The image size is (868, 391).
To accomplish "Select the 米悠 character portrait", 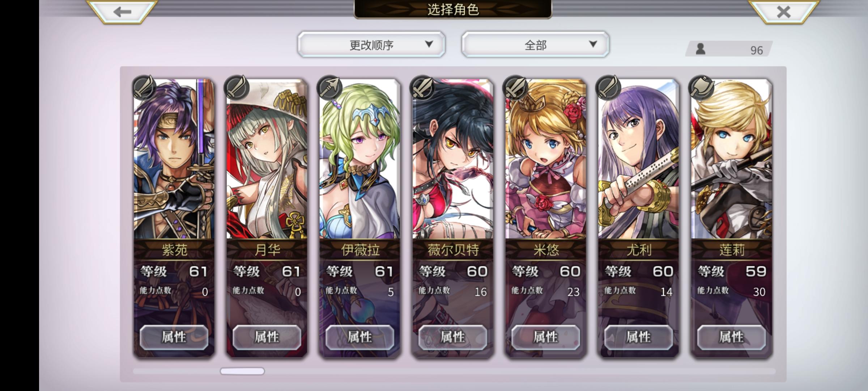I will point(546,159).
